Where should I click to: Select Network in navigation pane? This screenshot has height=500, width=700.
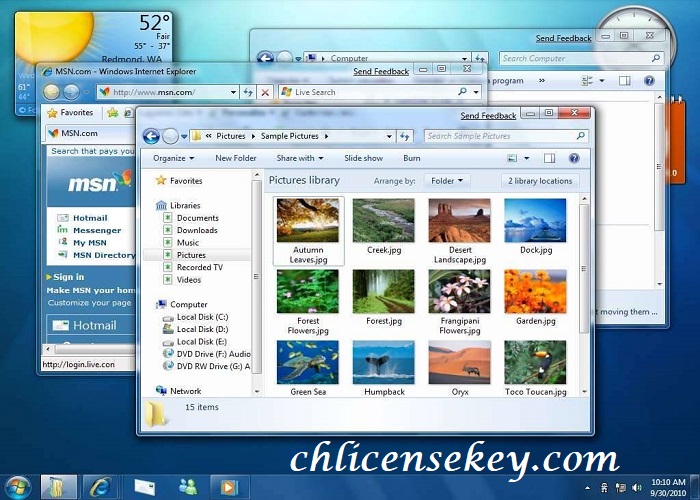point(185,391)
